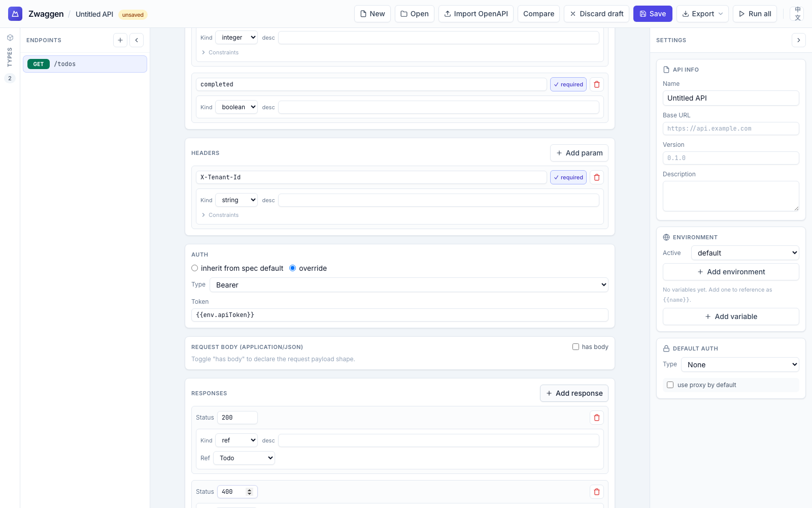The height and width of the screenshot is (508, 812).
Task: Add a new endpoint with the plus icon
Action: tap(120, 40)
